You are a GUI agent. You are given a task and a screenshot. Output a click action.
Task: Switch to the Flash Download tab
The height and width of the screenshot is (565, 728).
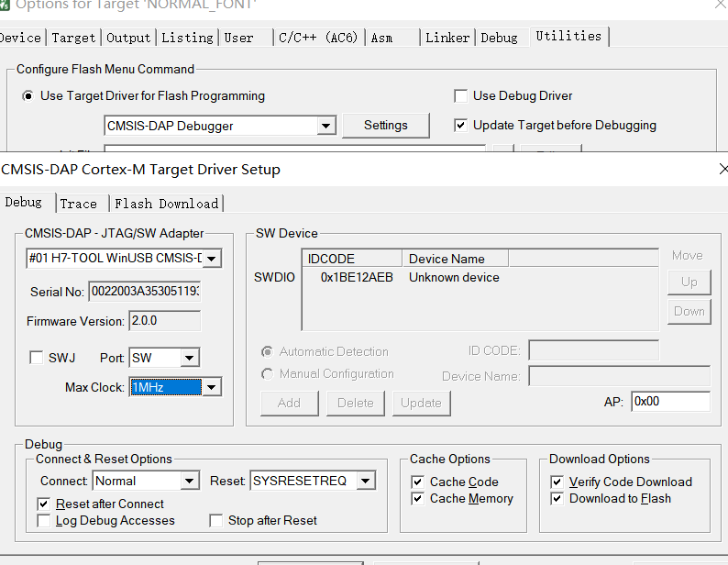[166, 204]
